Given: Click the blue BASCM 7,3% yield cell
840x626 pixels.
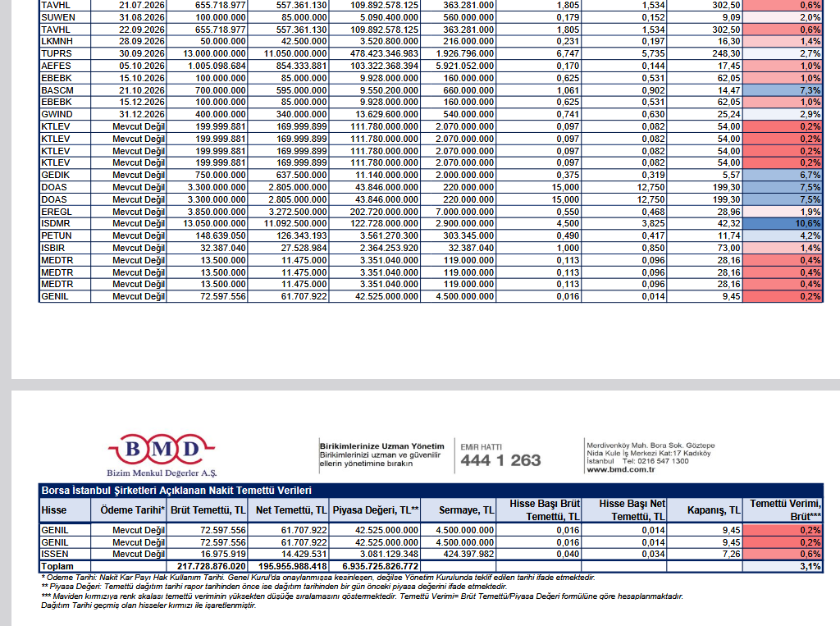Looking at the screenshot, I should [x=783, y=89].
